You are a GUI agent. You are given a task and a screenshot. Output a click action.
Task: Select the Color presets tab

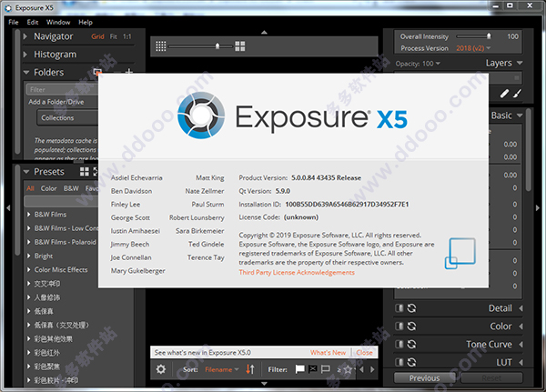point(48,188)
